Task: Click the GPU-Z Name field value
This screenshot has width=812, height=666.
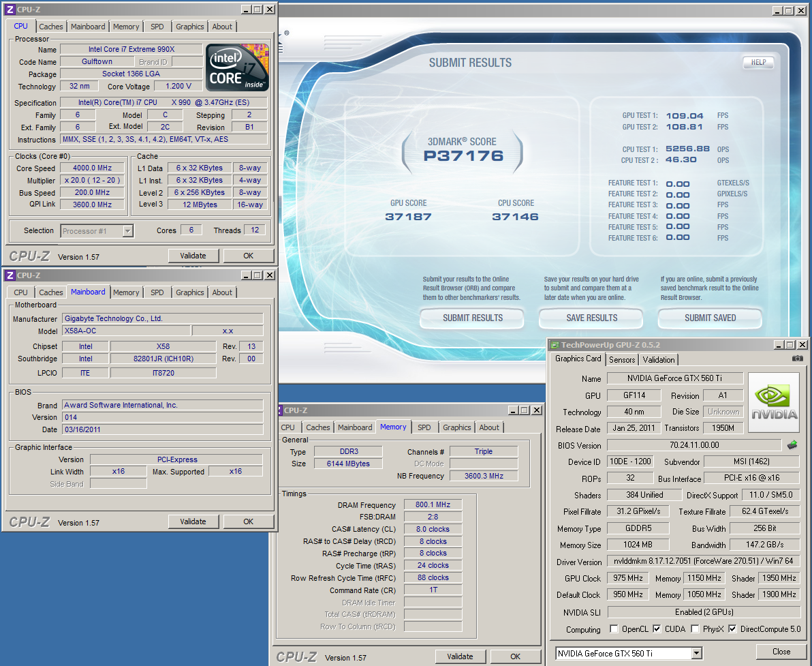Action: pyautogui.click(x=675, y=378)
